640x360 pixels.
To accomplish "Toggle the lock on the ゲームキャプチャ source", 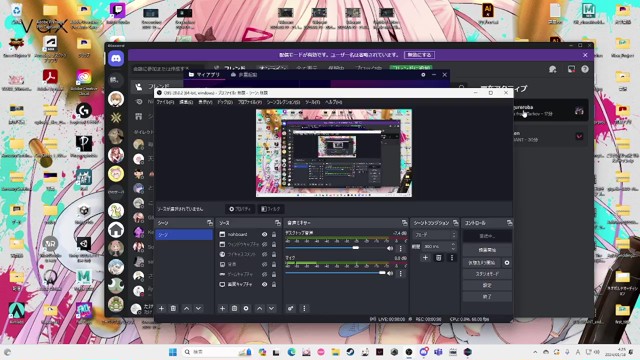I will click(274, 274).
